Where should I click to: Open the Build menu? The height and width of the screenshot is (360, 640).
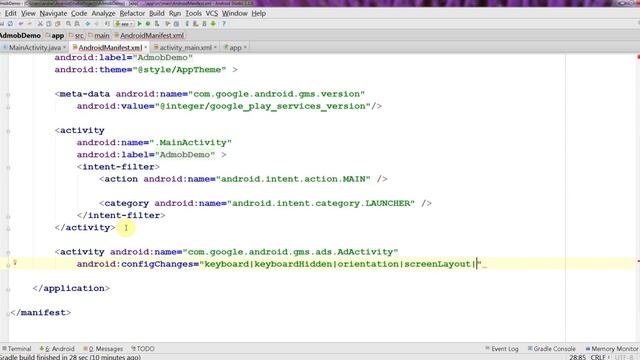(156, 13)
